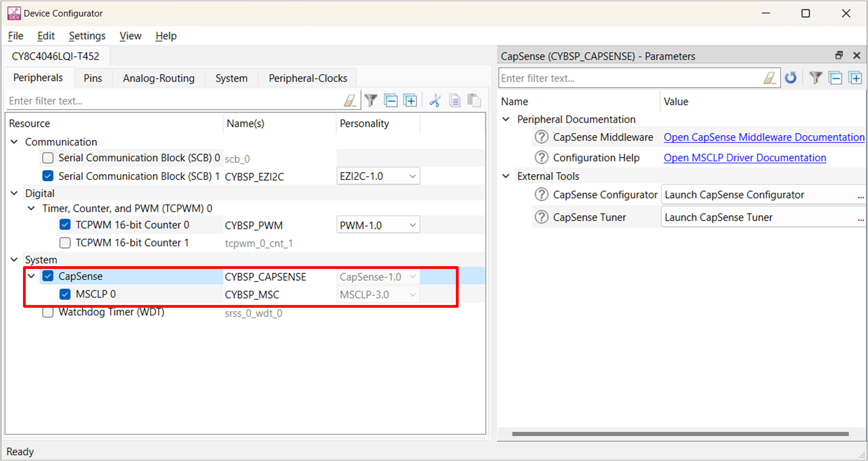Uncheck Serial Communication Block (SCB) 1
This screenshot has width=868, height=461.
(48, 176)
